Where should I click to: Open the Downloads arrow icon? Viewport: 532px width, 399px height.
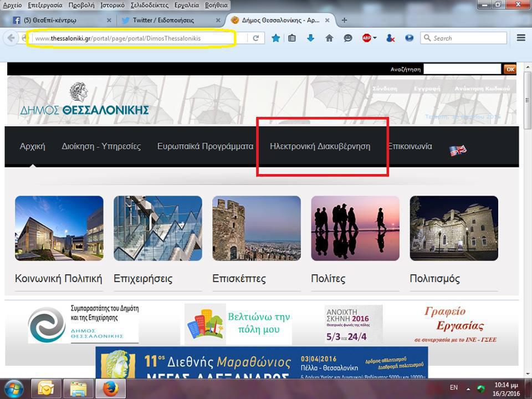[310, 38]
